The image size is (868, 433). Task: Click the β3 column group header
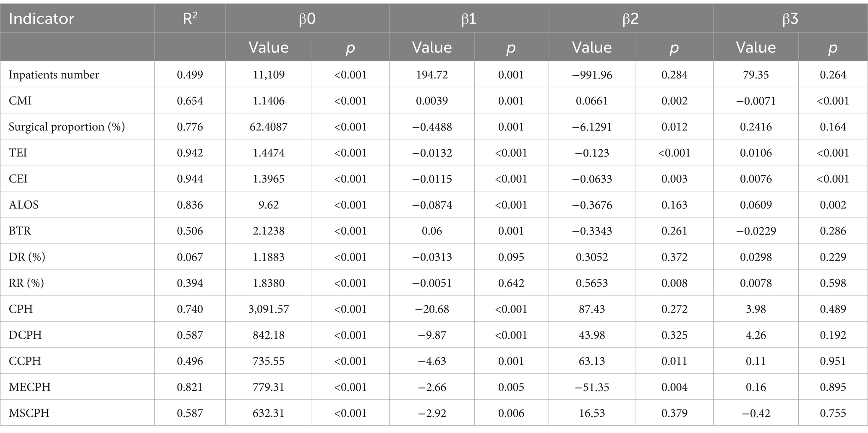[x=790, y=19]
